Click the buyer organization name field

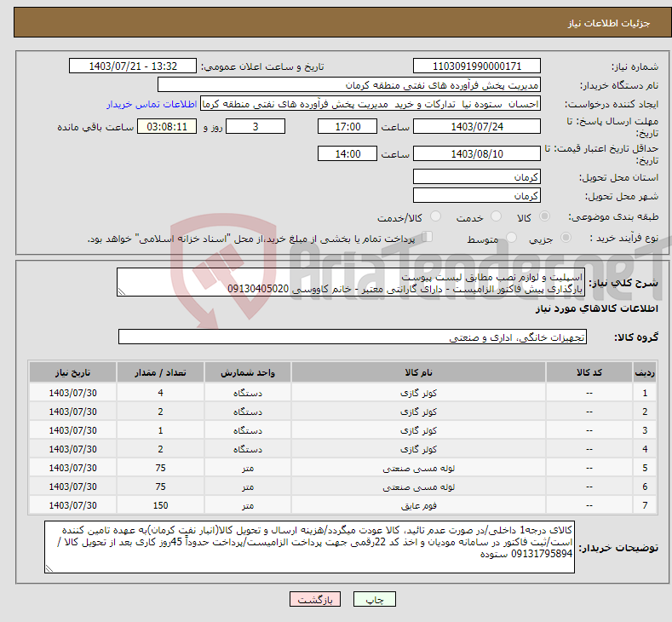click(349, 85)
